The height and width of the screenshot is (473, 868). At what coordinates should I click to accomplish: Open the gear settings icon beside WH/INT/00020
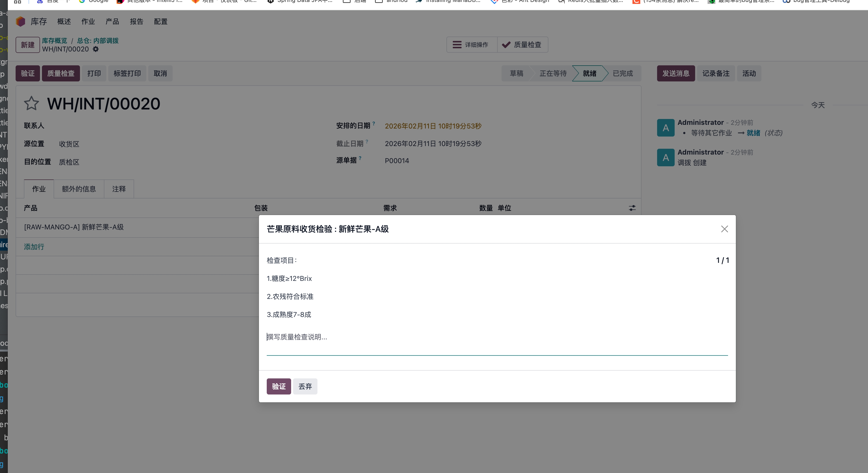point(96,49)
